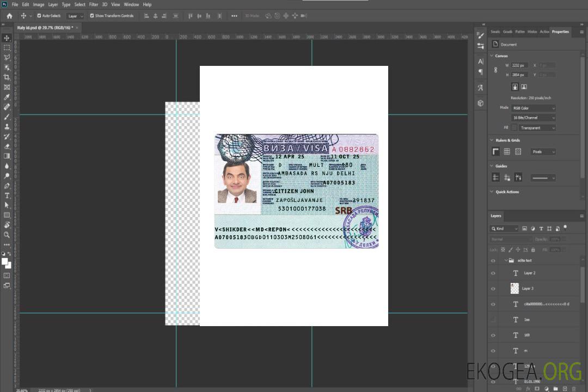Switch to the Layers tab
Image resolution: width=588 pixels, height=392 pixels.
pos(496,216)
